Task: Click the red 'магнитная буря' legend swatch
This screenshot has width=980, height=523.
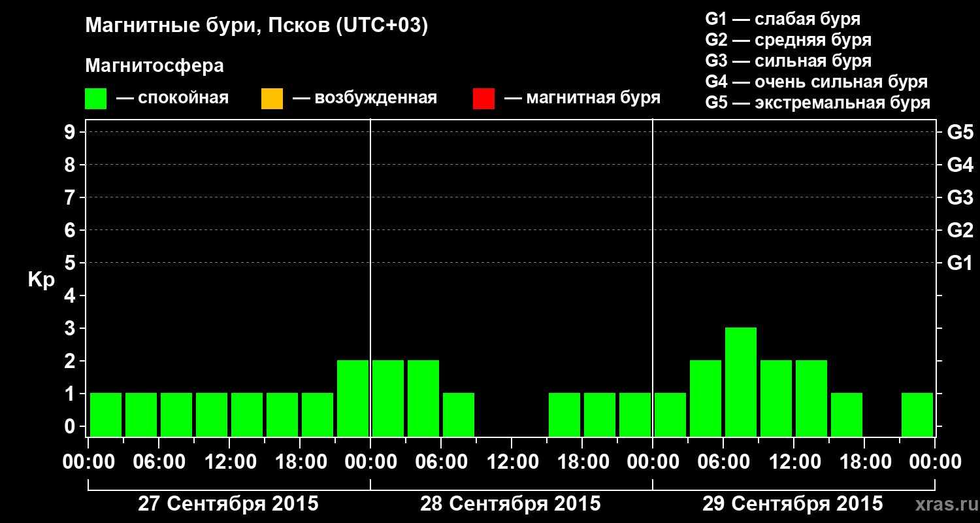Action: 483,99
